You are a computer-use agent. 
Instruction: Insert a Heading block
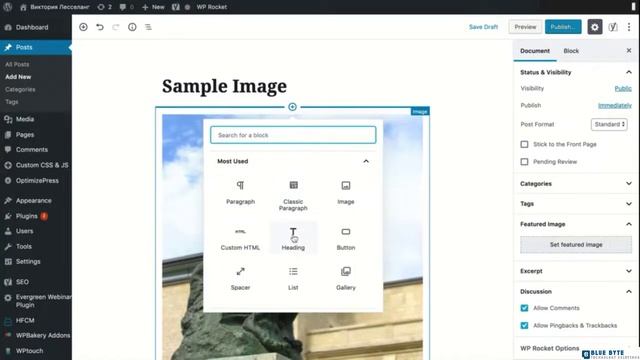click(x=293, y=238)
